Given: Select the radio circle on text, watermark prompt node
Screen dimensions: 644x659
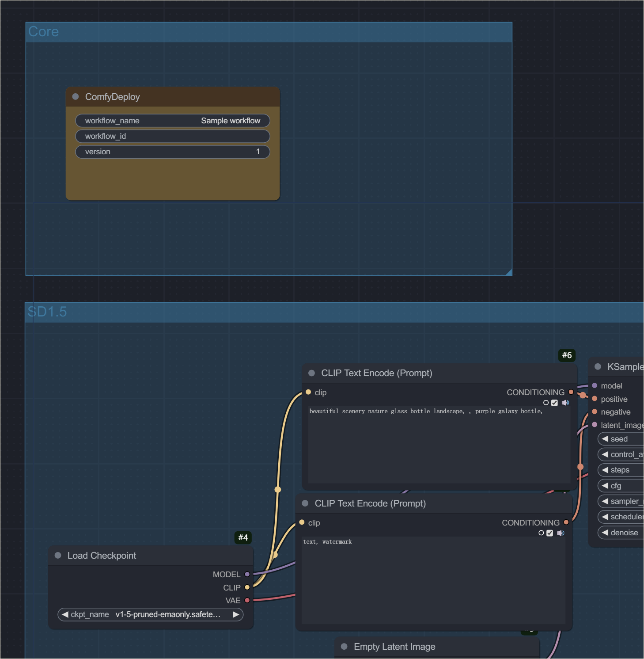Looking at the screenshot, I should pos(541,533).
